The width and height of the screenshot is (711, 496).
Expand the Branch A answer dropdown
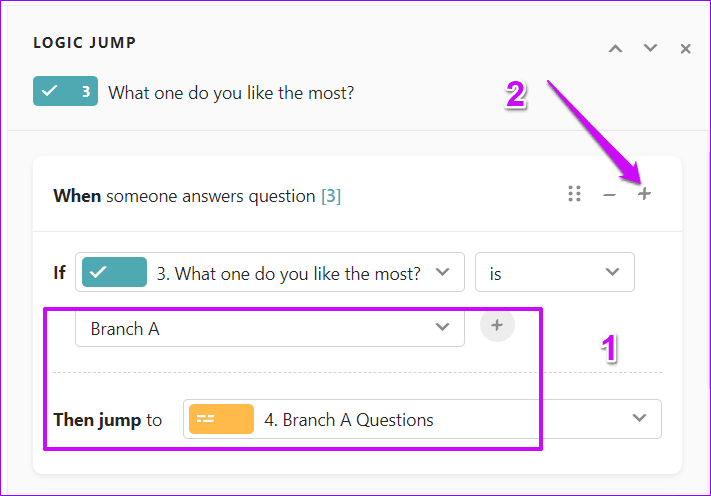click(270, 327)
